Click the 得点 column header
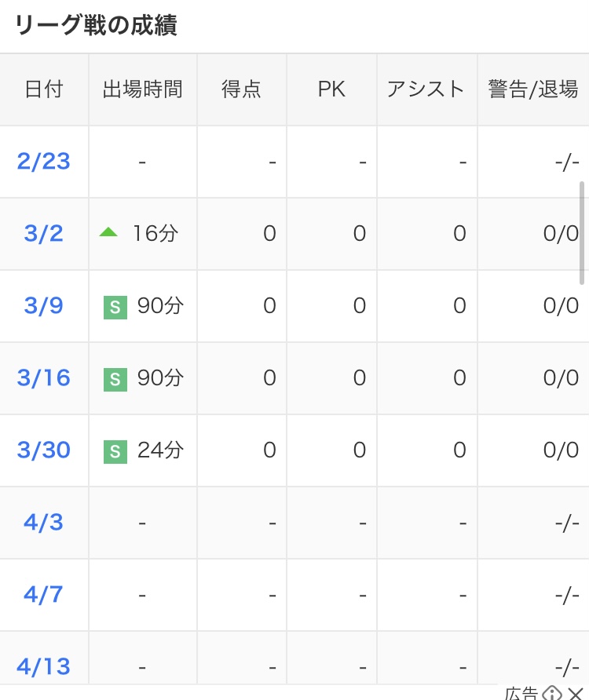The height and width of the screenshot is (700, 589). (x=241, y=89)
